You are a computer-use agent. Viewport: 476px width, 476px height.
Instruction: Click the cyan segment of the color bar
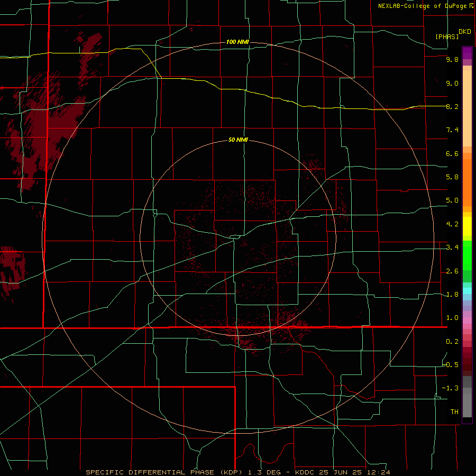pos(467,291)
